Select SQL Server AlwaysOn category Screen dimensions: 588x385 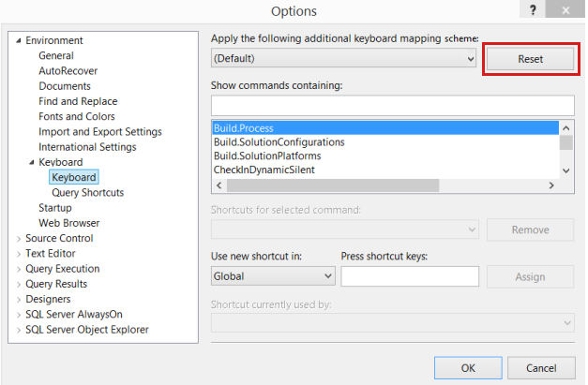74,315
